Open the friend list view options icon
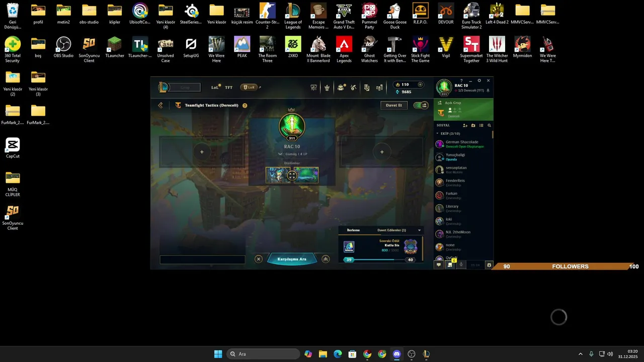Image resolution: width=644 pixels, height=362 pixels. coord(481,125)
